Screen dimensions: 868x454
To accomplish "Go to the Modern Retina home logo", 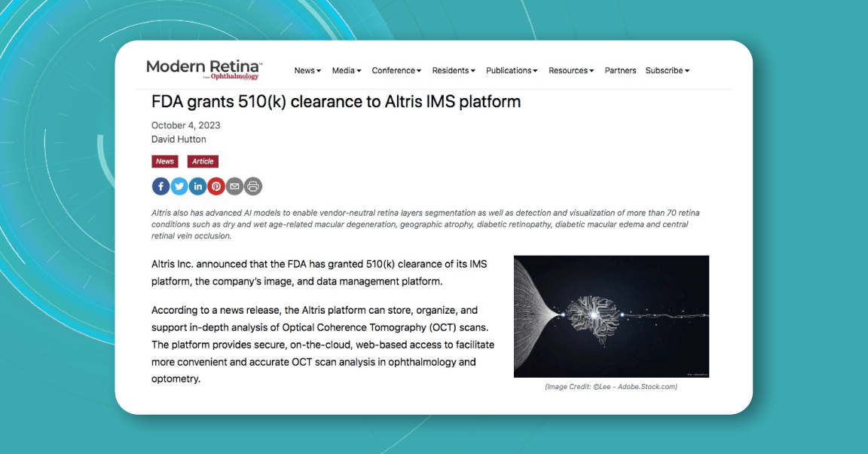I will pos(204,69).
